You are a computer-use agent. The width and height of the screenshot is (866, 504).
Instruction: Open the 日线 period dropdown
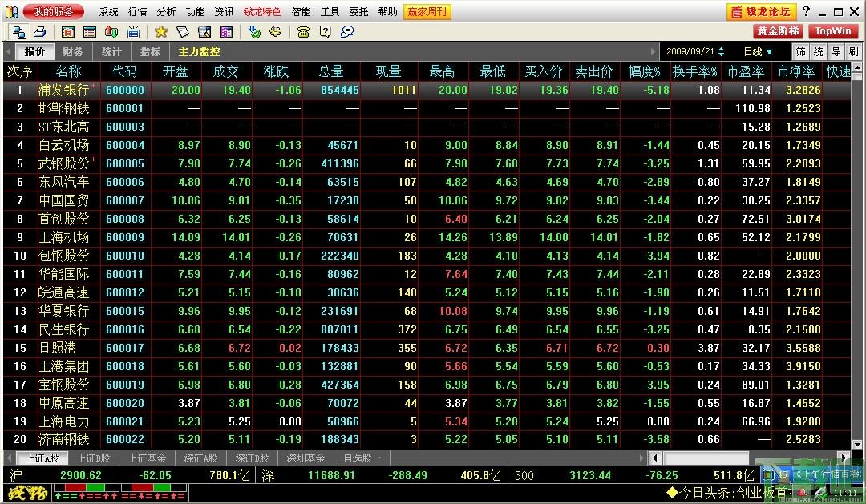click(x=758, y=52)
